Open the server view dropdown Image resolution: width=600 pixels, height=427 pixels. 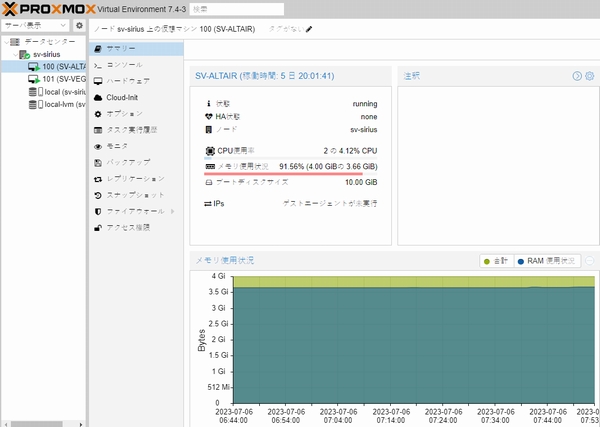[x=35, y=25]
